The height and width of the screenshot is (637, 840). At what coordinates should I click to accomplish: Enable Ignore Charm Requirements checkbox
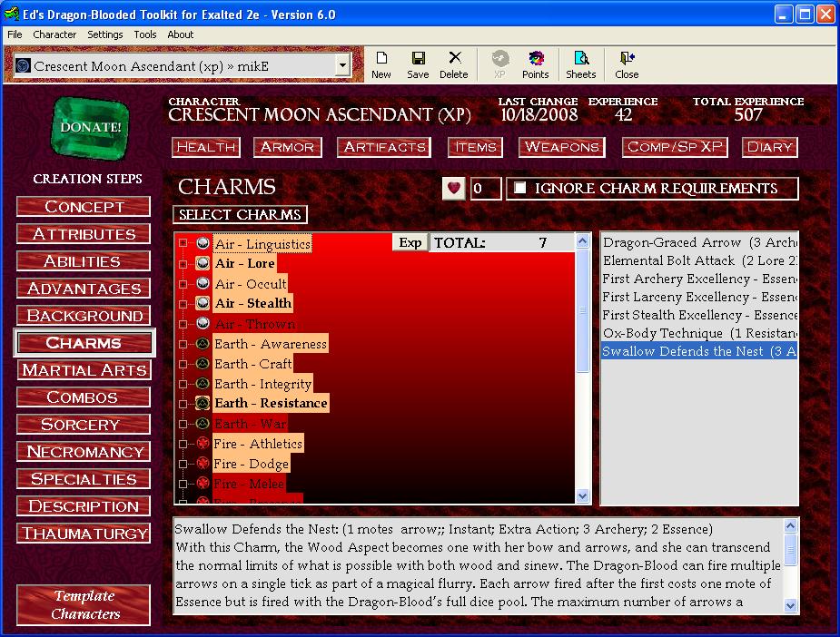click(x=519, y=188)
